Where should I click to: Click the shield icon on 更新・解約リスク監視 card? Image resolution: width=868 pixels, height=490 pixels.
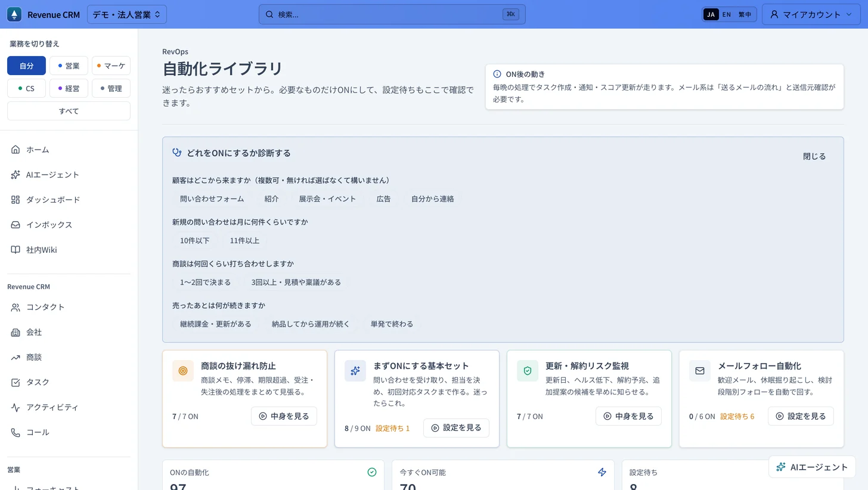528,371
